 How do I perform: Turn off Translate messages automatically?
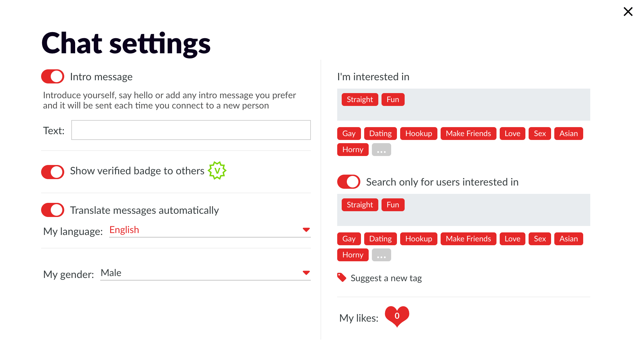tap(53, 210)
